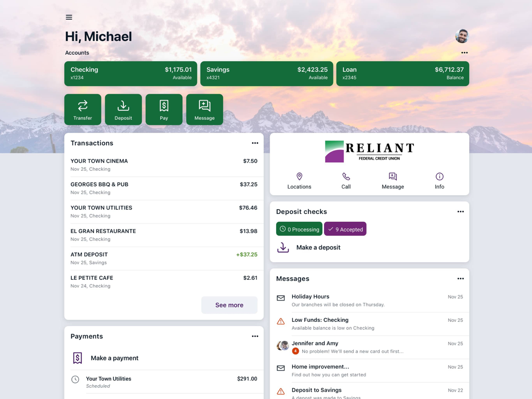Open the Jennifer and Amy conversation
Image resolution: width=532 pixels, height=399 pixels.
[370, 347]
